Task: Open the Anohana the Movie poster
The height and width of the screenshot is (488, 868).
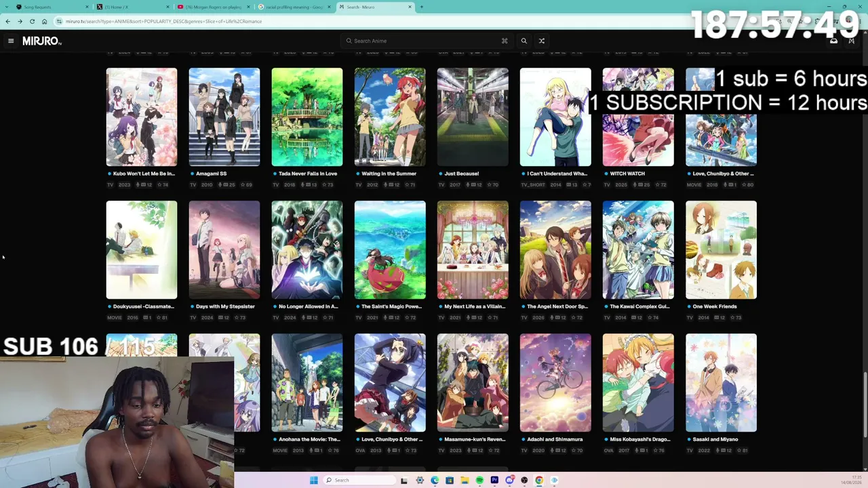Action: coord(307,382)
